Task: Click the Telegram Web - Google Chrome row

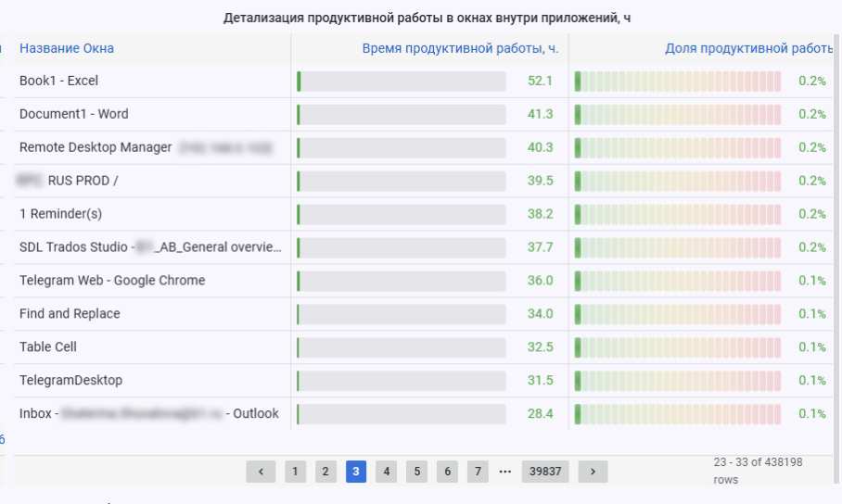Action: tap(112, 280)
